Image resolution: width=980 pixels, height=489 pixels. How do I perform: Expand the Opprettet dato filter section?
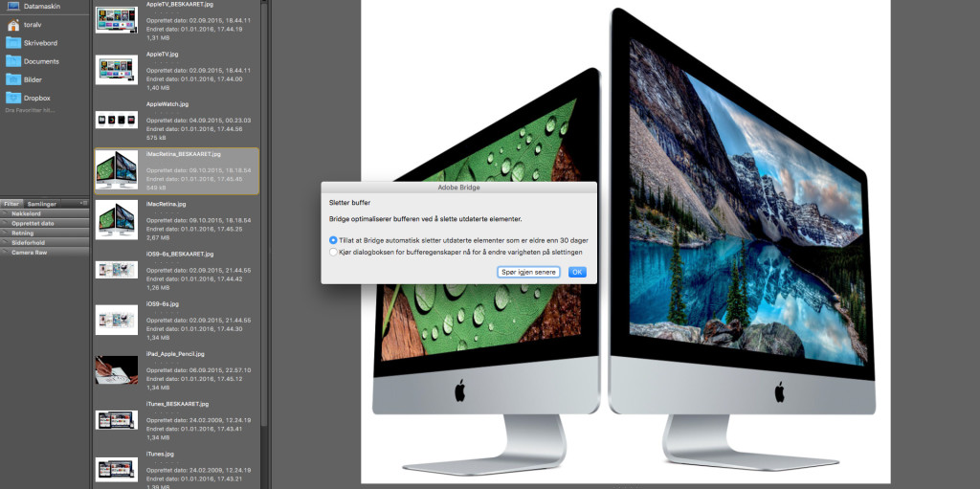[5, 223]
